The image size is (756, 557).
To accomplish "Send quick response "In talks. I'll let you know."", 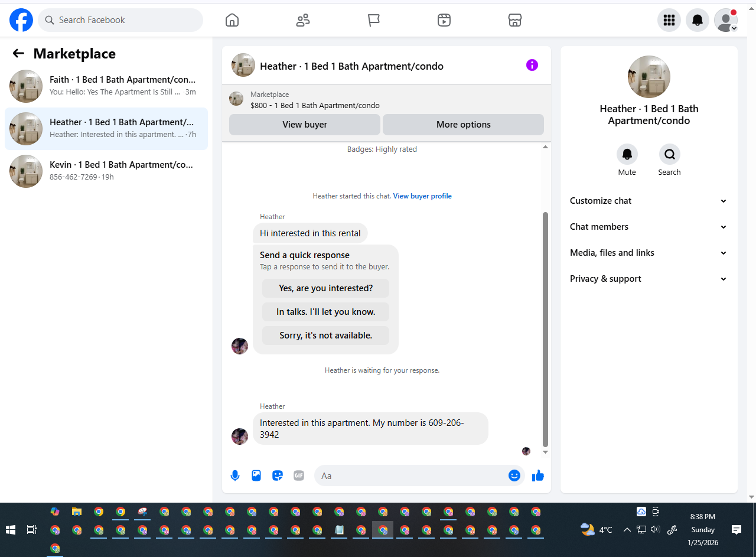I will point(326,312).
